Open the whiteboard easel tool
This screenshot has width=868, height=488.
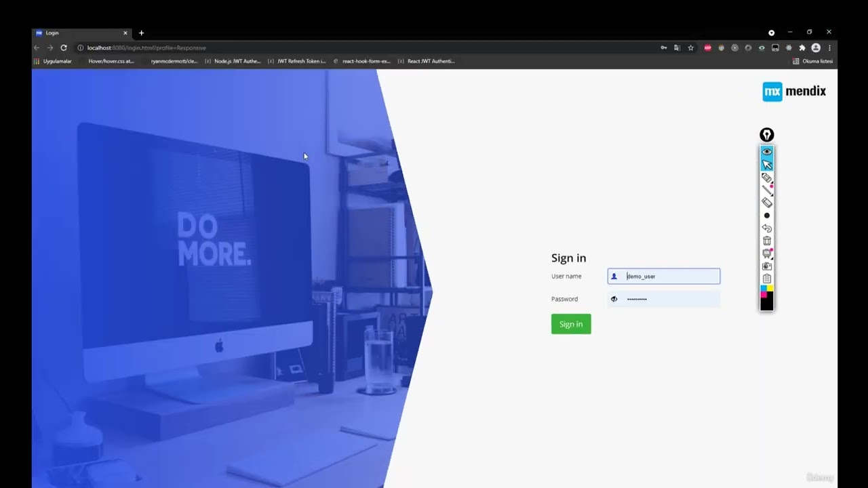(767, 253)
